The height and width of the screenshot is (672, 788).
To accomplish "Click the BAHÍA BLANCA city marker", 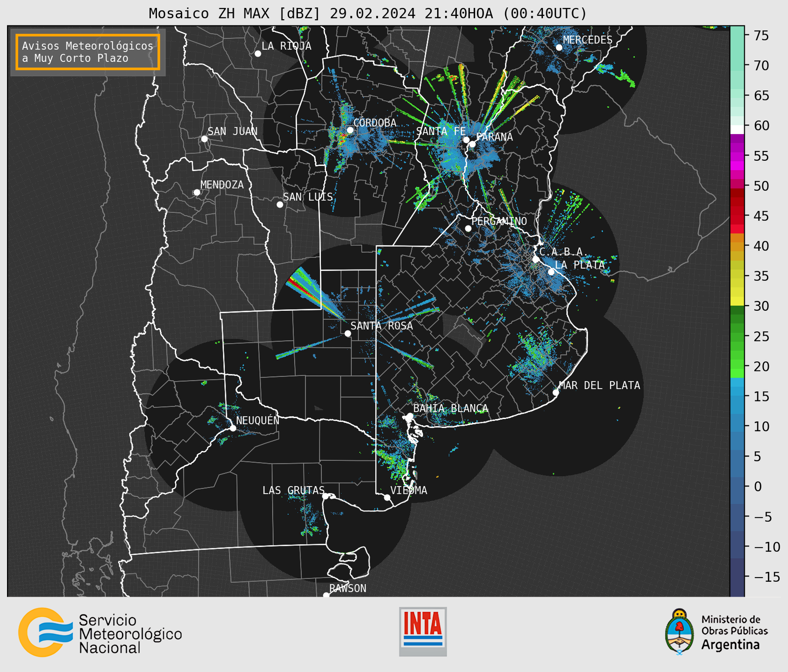I will pyautogui.click(x=410, y=416).
